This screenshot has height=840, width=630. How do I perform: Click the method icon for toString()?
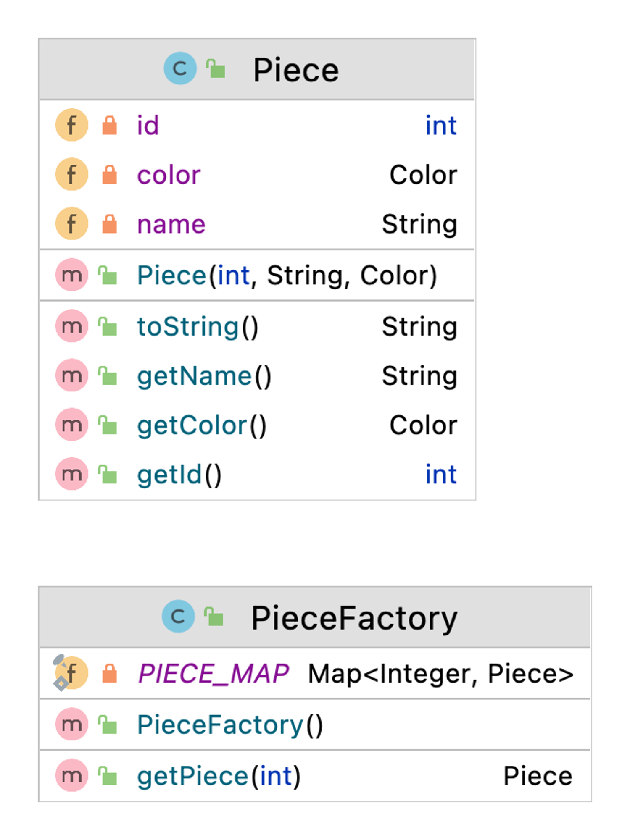click(x=72, y=326)
